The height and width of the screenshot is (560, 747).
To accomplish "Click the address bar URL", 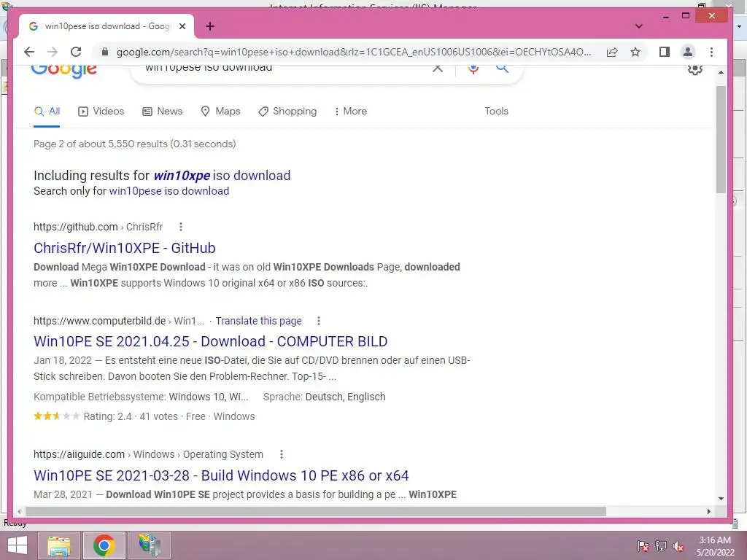I will pos(354,52).
